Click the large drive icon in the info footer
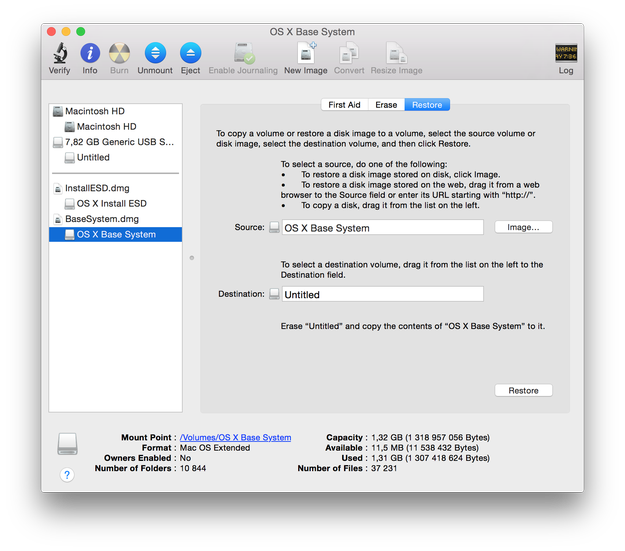 tap(67, 444)
